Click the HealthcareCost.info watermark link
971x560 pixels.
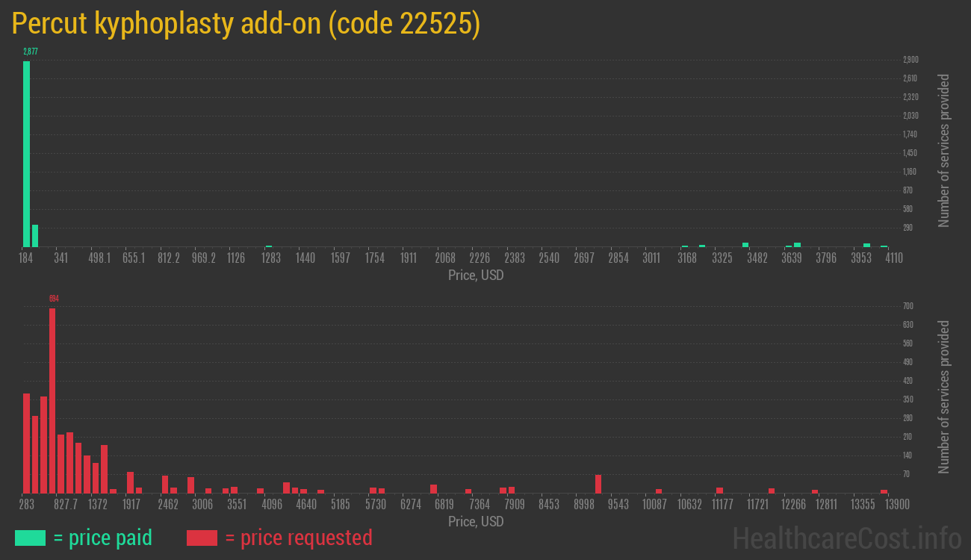[x=846, y=538]
